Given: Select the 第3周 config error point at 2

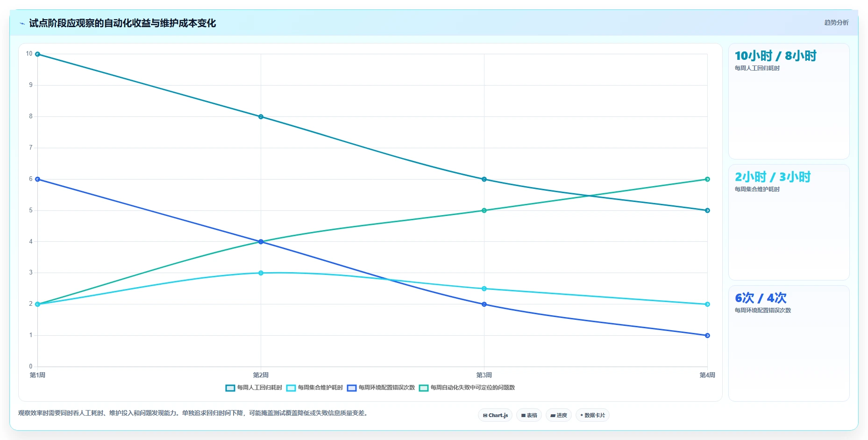Looking at the screenshot, I should [484, 304].
